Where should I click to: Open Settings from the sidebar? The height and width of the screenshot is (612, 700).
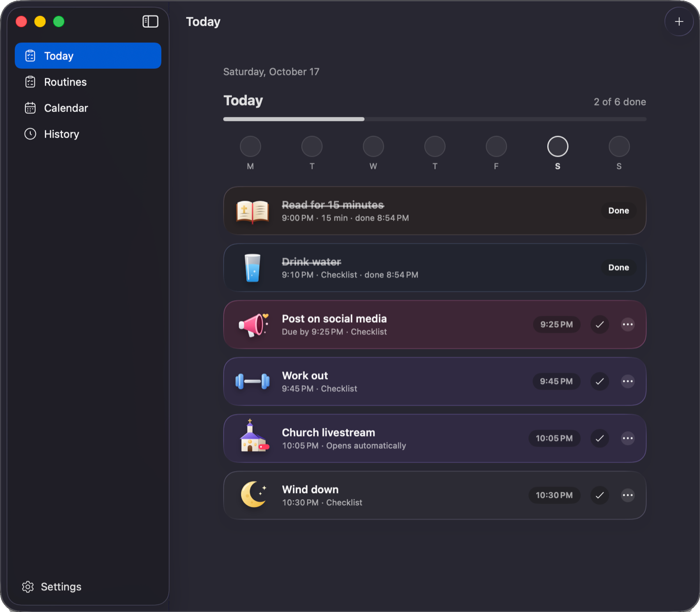(x=52, y=587)
